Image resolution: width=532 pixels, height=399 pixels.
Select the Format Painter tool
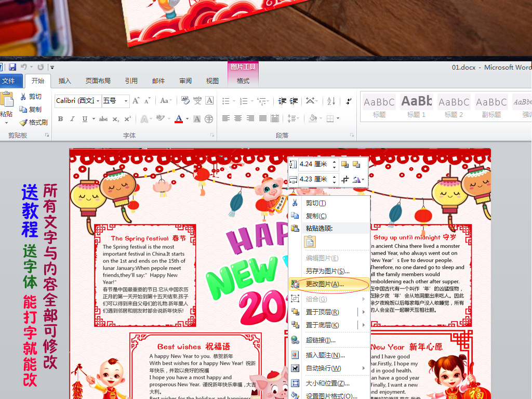[x=23, y=122]
